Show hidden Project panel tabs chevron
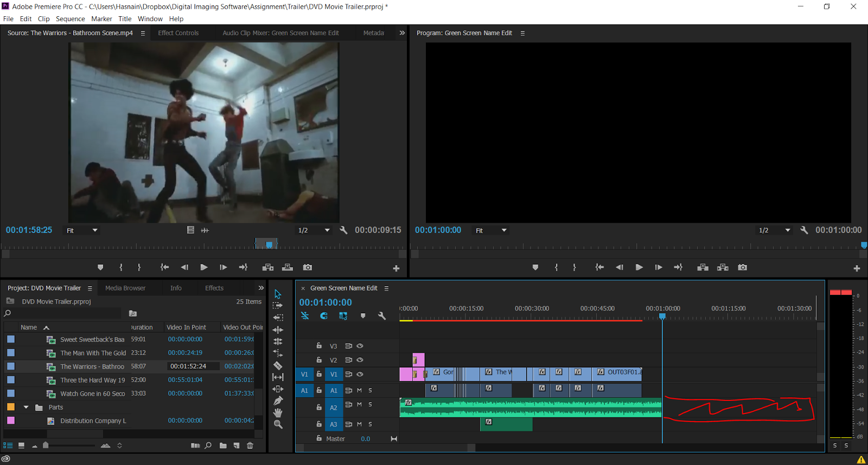 [261, 288]
